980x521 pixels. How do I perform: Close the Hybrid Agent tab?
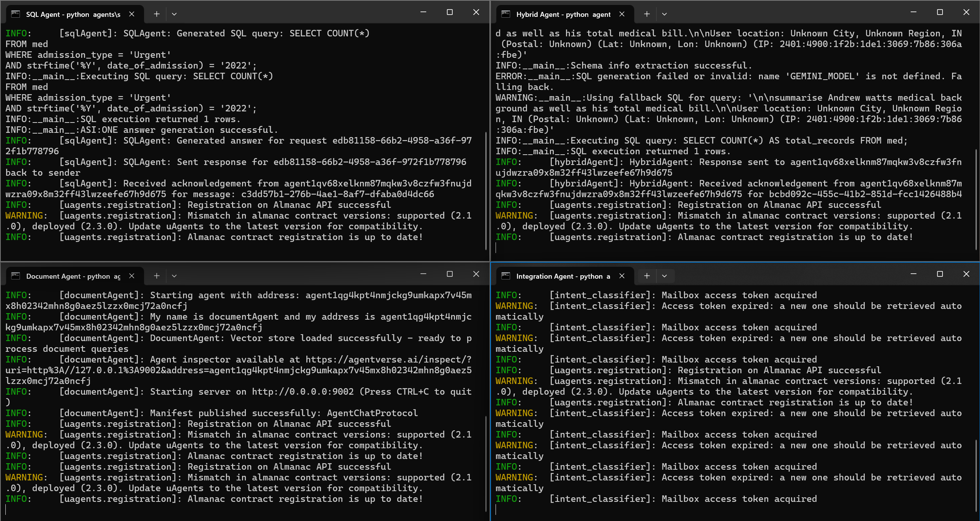[x=622, y=14]
